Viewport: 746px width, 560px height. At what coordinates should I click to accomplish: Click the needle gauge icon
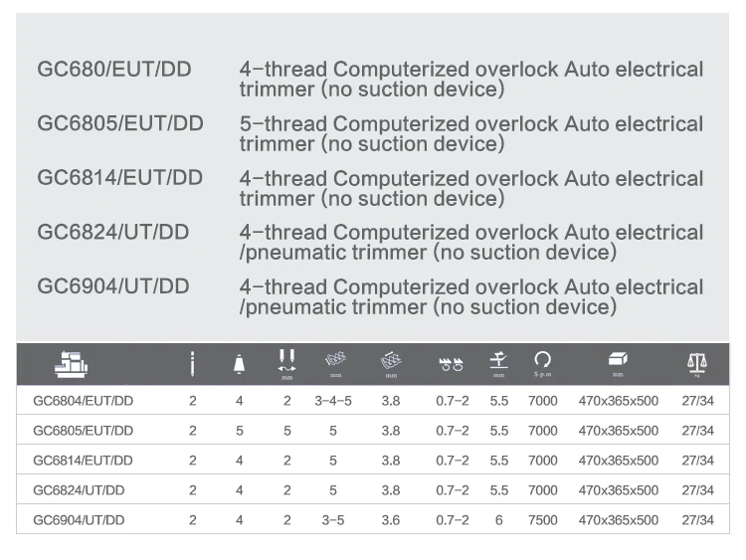286,362
